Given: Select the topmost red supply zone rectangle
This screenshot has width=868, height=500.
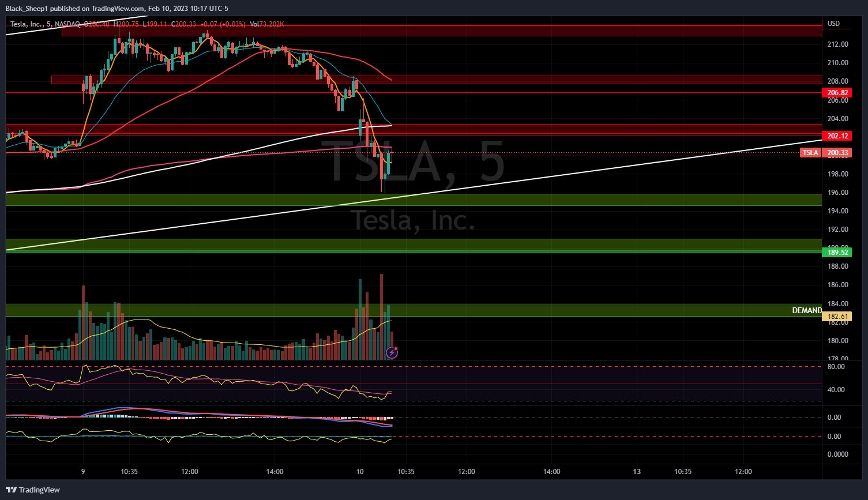Looking at the screenshot, I should click(x=441, y=31).
